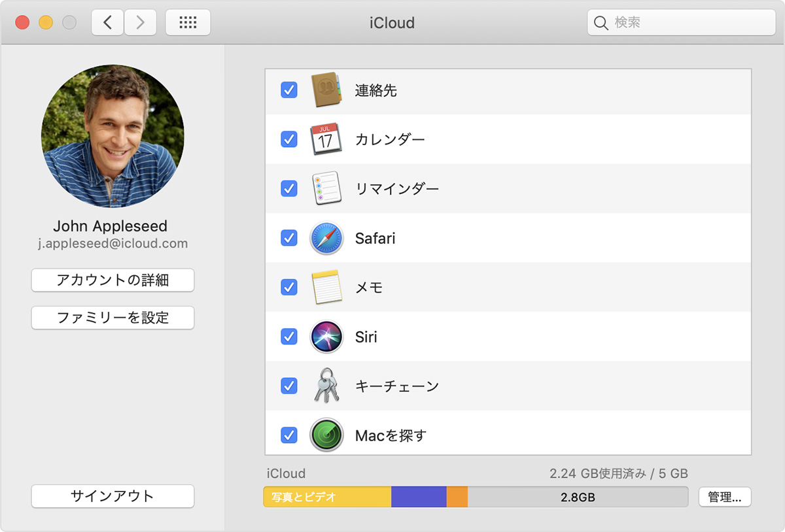The image size is (785, 532).
Task: Sign out with the サインアウト button
Action: pyautogui.click(x=113, y=496)
